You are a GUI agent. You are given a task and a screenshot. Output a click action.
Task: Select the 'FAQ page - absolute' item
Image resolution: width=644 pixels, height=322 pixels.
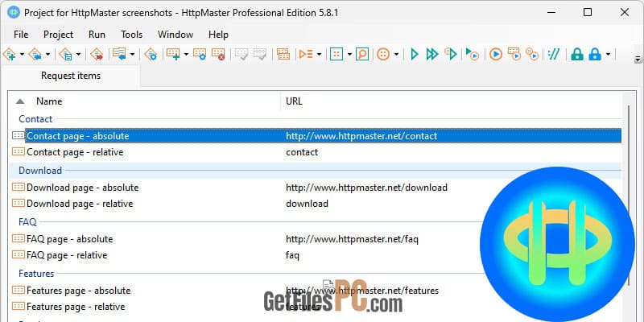tap(70, 238)
